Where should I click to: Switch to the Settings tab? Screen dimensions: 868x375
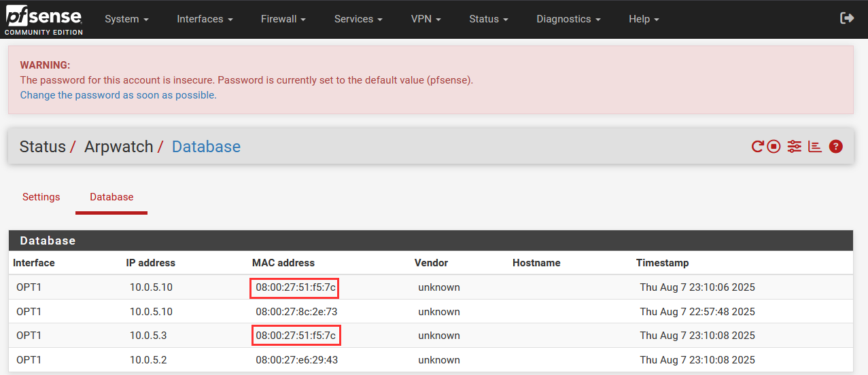[x=41, y=197]
